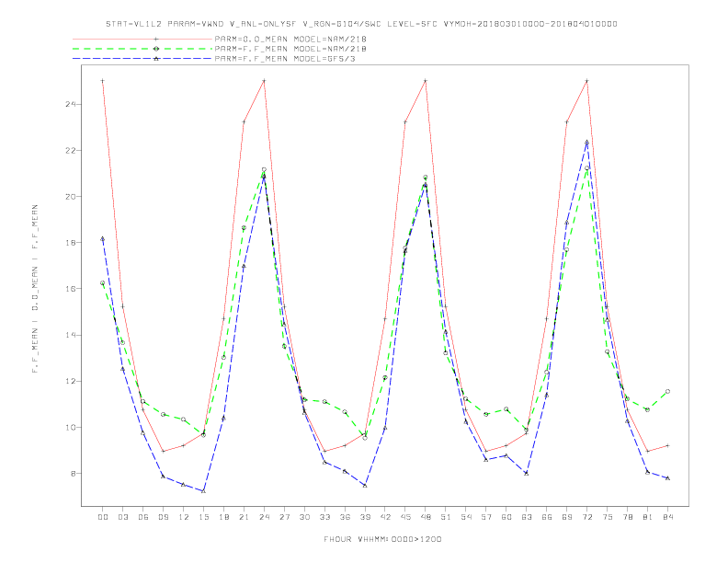Select legend entry PARM=F.F_MEAN MODEL=GFS/3
Viewport: 728px width, 563px height.
pos(285,59)
